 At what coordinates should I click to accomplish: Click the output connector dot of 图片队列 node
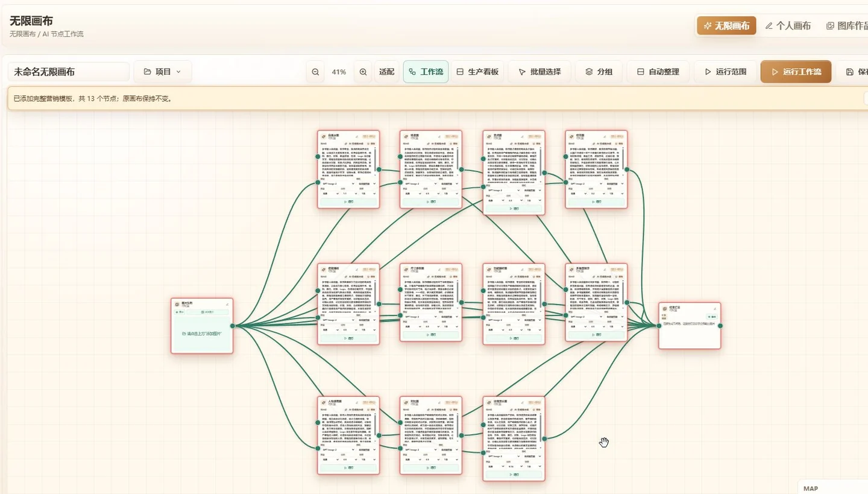(232, 326)
